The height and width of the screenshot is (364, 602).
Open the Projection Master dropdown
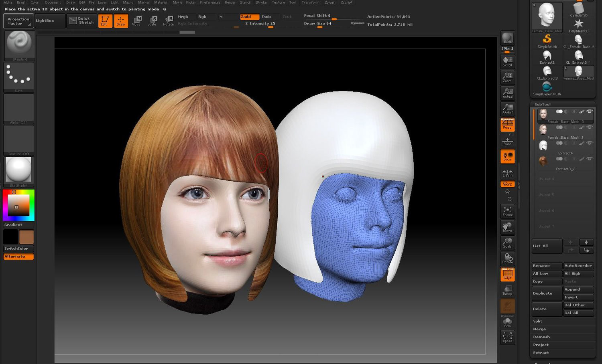(18, 21)
